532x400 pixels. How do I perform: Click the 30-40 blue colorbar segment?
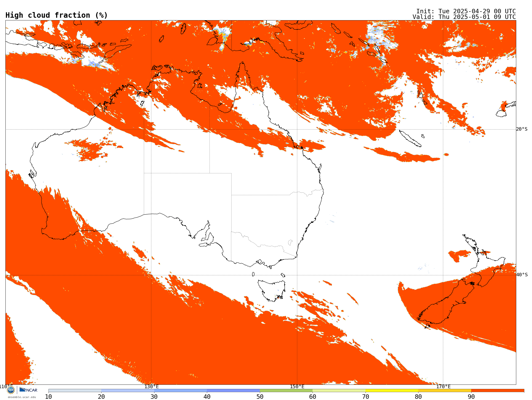(181, 391)
